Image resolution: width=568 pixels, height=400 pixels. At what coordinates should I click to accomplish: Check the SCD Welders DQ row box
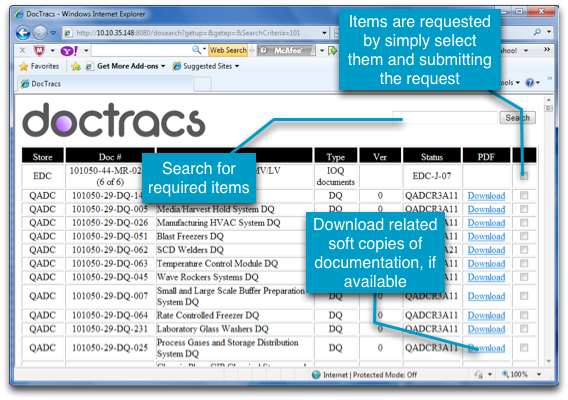[524, 250]
